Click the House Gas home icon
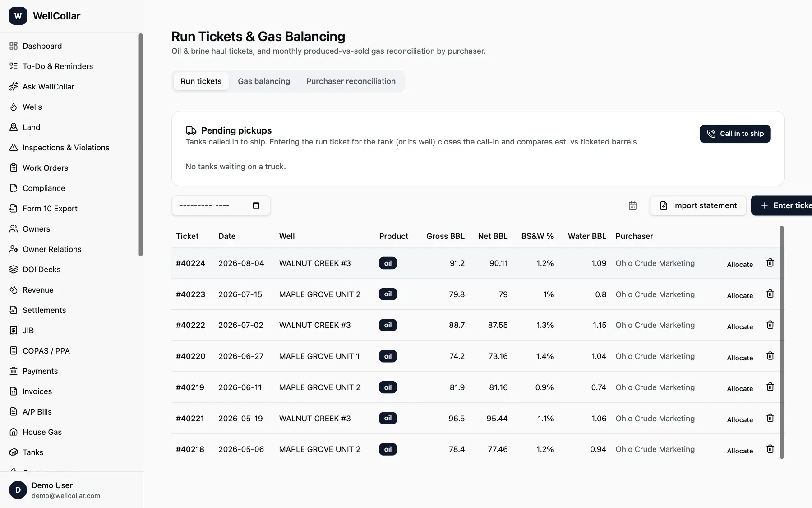 click(14, 432)
